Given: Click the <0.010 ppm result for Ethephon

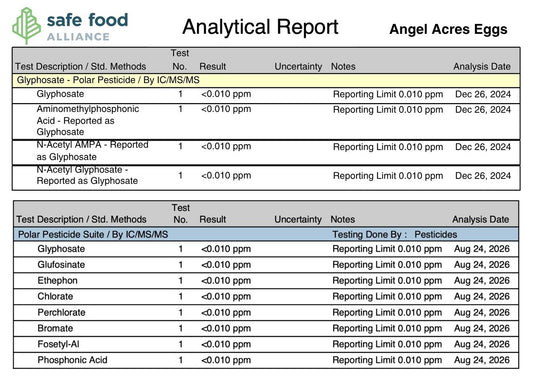Looking at the screenshot, I should (x=226, y=281).
